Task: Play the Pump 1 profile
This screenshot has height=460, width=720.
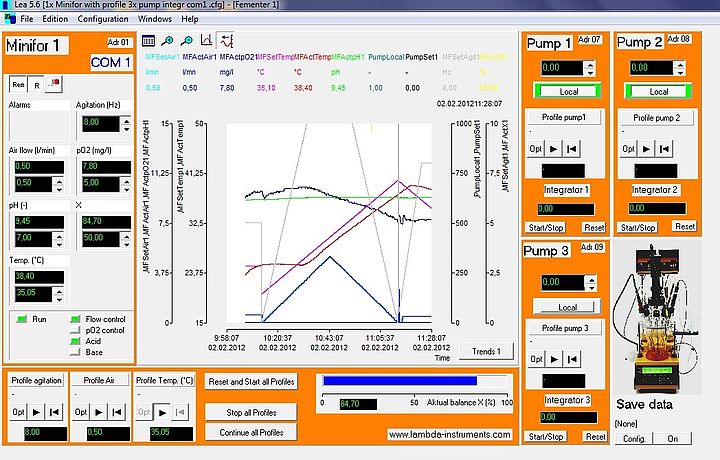Action: pyautogui.click(x=554, y=149)
